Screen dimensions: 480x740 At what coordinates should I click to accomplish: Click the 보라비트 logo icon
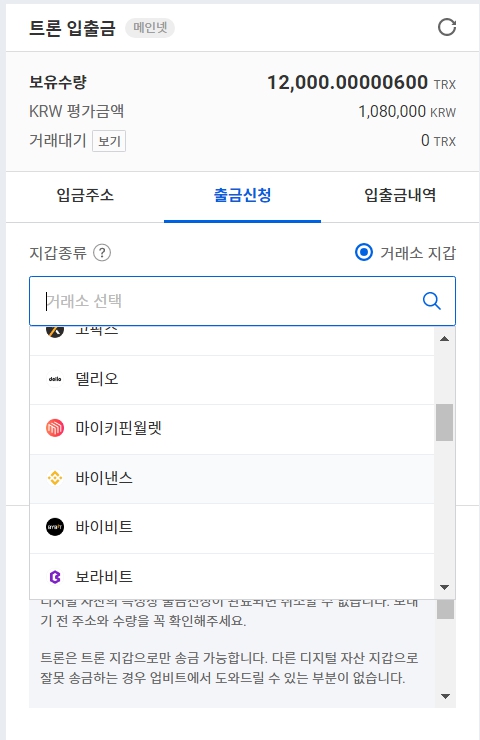(55, 577)
